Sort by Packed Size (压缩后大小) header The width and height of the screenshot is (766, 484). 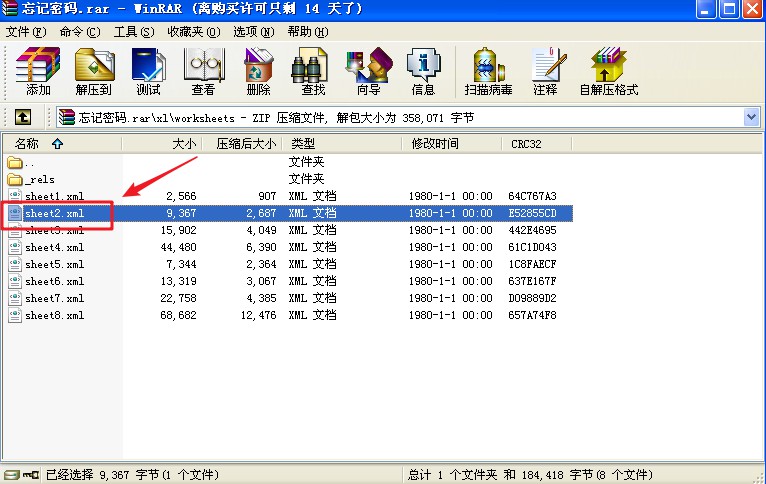point(242,144)
